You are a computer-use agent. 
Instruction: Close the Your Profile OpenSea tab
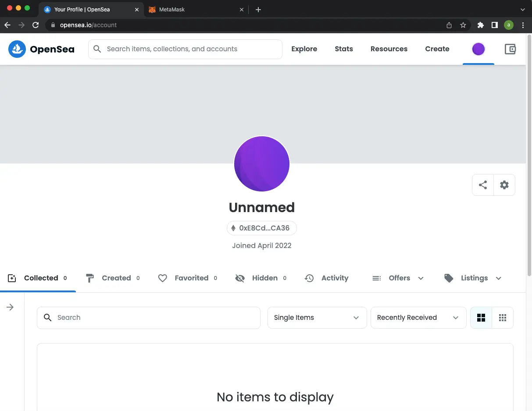(137, 9)
